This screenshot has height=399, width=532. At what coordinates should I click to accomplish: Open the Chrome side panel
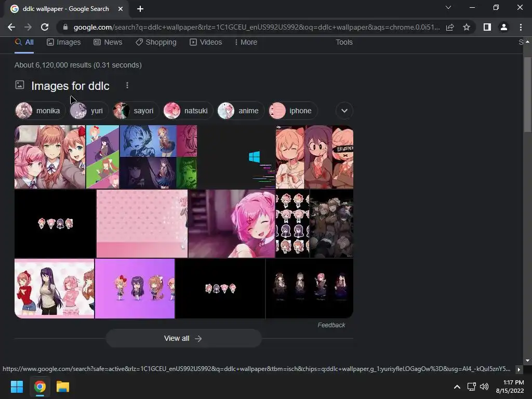487,27
